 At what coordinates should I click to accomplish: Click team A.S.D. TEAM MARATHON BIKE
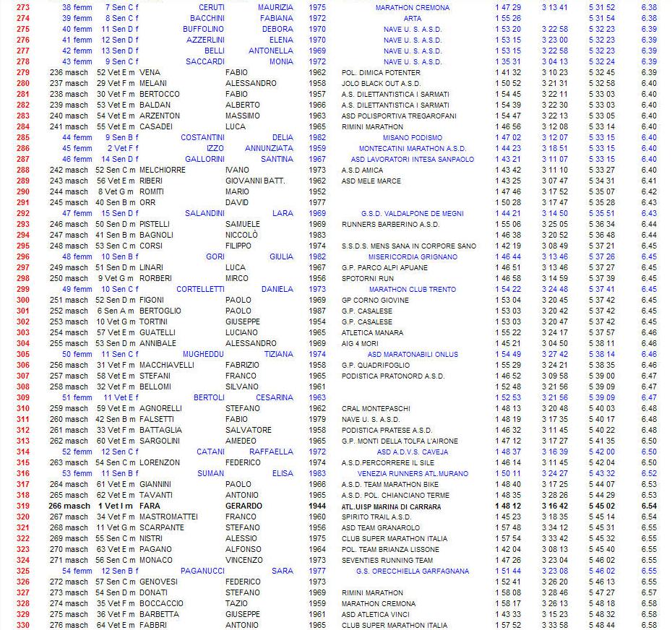(390, 485)
